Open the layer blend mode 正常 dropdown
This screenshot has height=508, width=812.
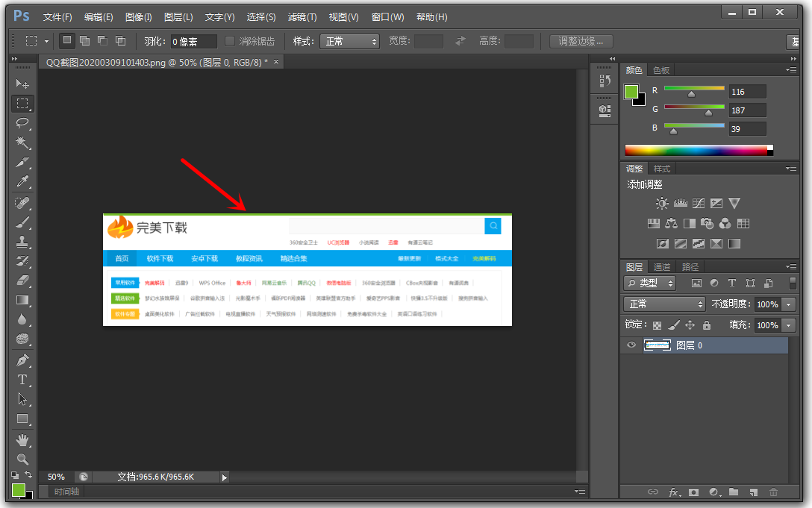point(664,304)
